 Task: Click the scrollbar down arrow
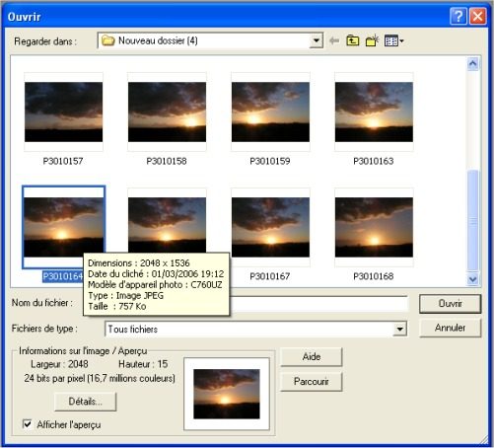pyautogui.click(x=472, y=279)
